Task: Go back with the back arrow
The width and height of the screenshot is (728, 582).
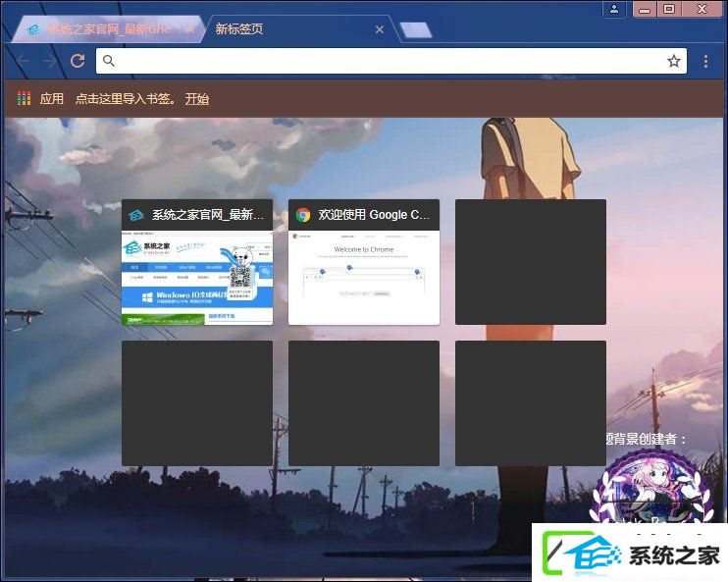Action: [23, 61]
